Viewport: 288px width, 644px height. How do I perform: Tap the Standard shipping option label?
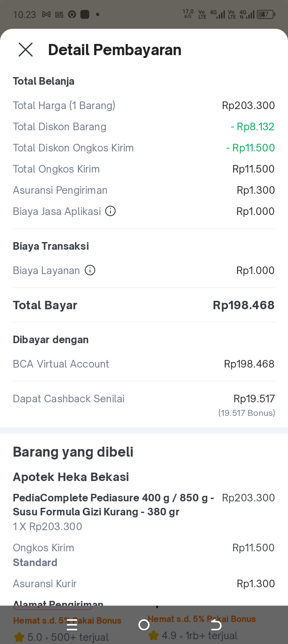click(35, 563)
